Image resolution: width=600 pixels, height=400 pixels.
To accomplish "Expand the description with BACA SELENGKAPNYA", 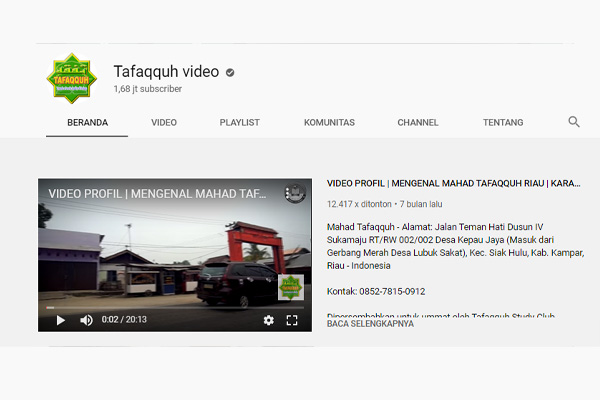I will coord(370,324).
